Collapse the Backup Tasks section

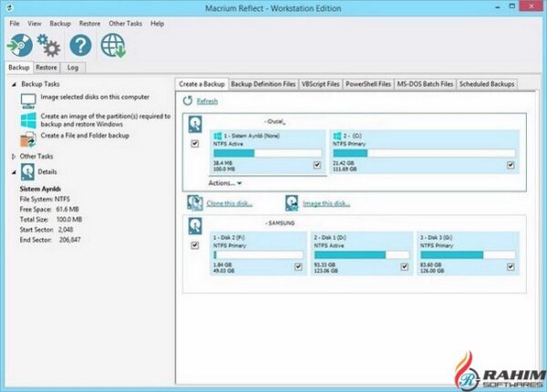pyautogui.click(x=14, y=85)
